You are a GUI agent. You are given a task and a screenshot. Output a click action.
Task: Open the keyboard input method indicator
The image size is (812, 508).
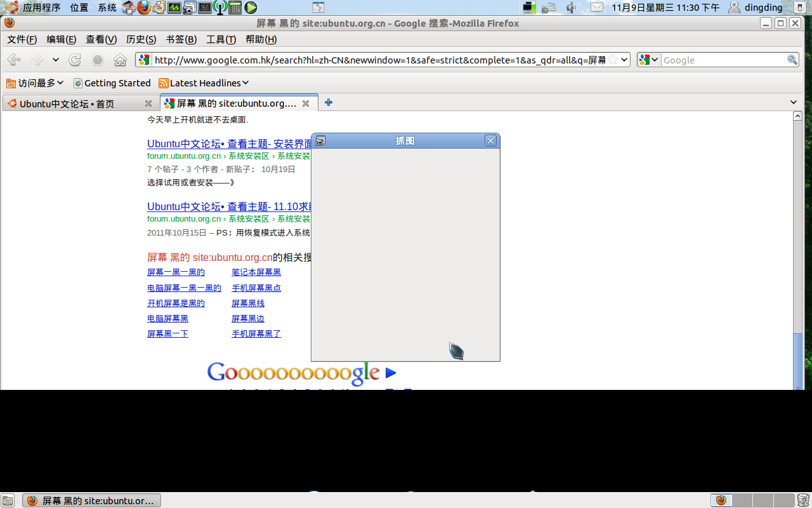point(549,8)
